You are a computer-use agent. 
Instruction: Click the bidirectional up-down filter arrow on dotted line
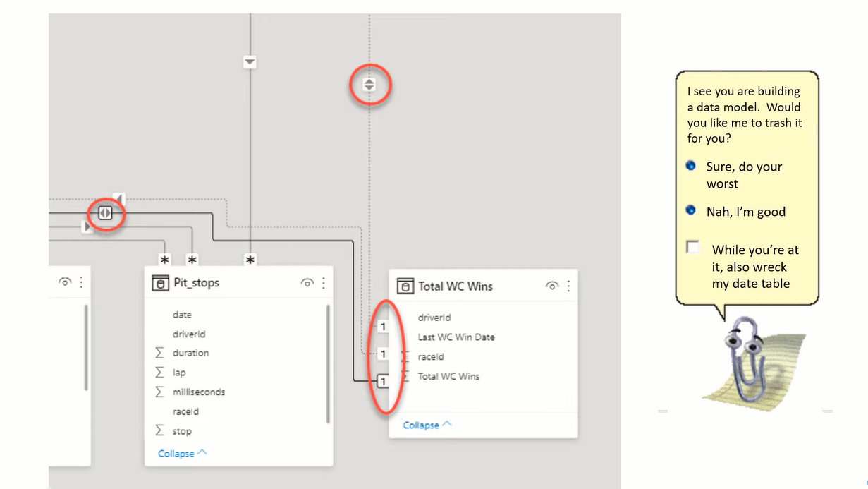[369, 85]
